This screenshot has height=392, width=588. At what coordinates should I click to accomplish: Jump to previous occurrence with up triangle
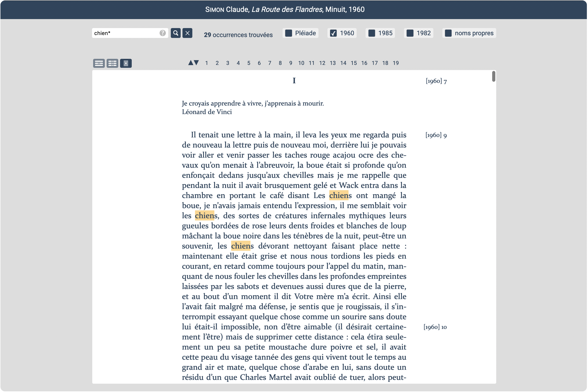click(x=191, y=63)
